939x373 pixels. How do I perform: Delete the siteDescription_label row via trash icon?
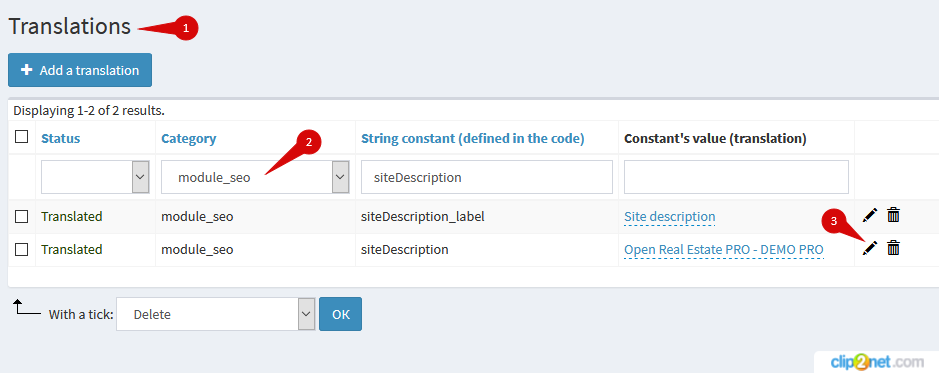[x=893, y=215]
